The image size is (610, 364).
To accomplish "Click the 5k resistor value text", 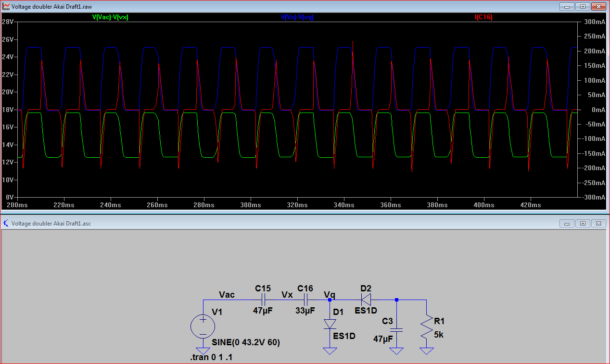I will 438,335.
